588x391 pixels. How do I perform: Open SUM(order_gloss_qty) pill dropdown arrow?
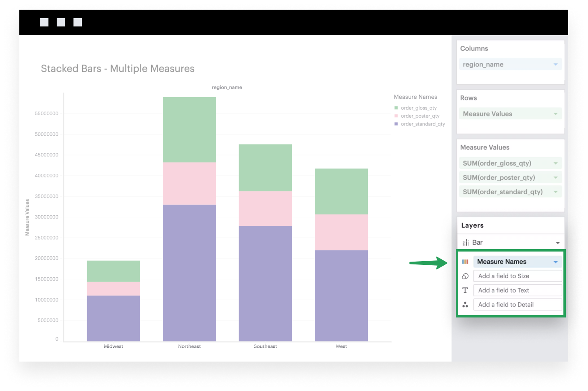tap(555, 163)
